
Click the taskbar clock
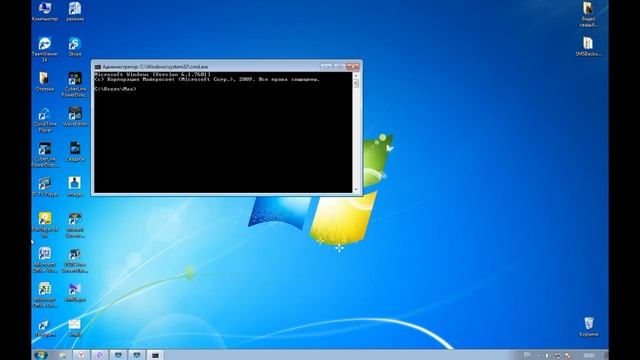[x=589, y=356]
